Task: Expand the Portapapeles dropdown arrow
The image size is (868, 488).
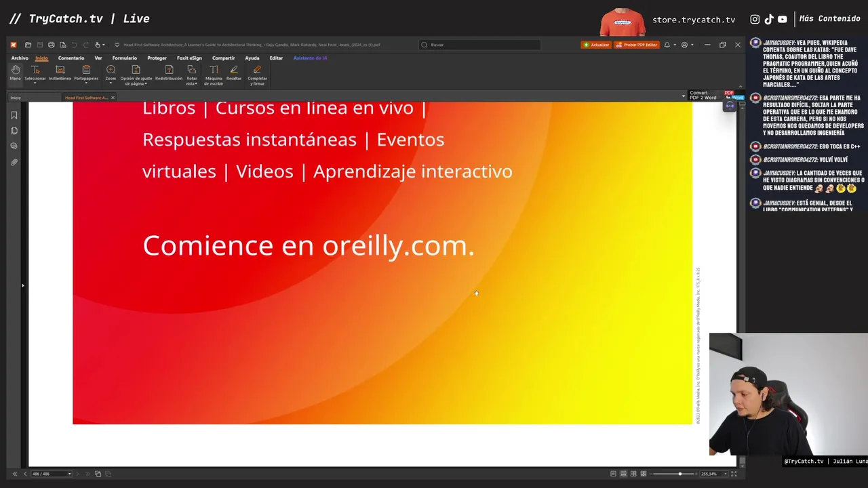Action: click(86, 83)
